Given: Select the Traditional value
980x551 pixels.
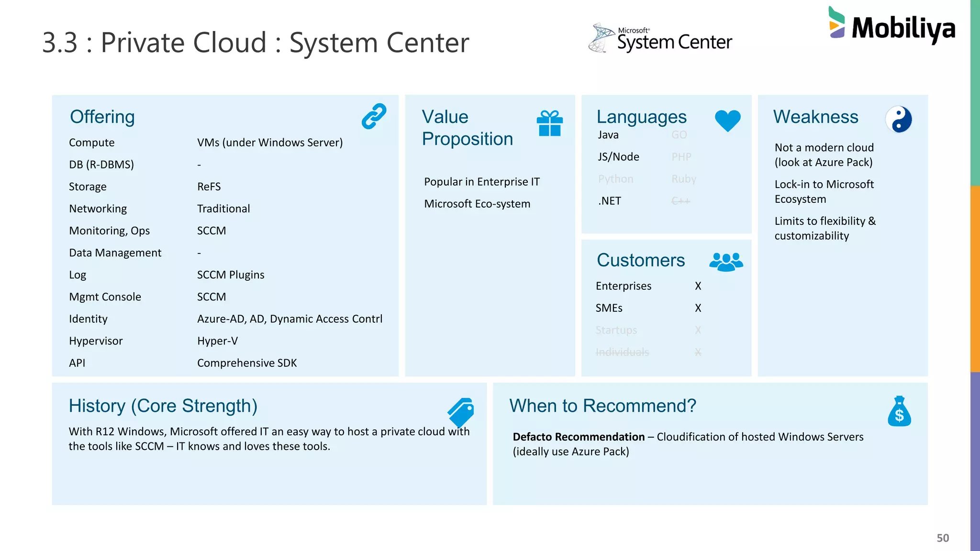Looking at the screenshot, I should (223, 209).
